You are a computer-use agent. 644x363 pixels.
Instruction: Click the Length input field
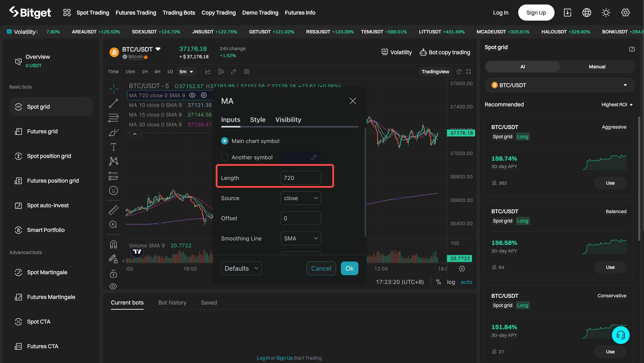(301, 177)
